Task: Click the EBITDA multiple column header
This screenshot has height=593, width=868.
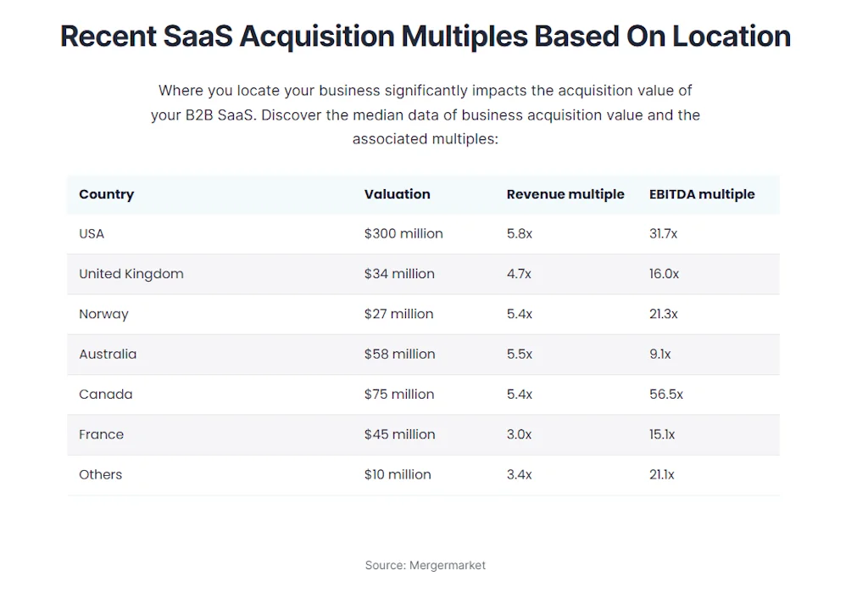Action: click(x=702, y=194)
